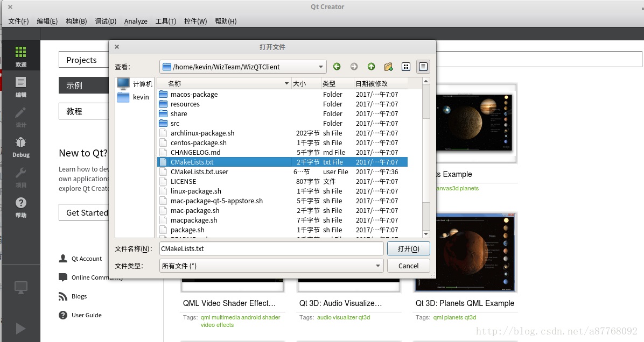Open the Help menu in menu bar
This screenshot has width=644, height=342.
(x=226, y=22)
